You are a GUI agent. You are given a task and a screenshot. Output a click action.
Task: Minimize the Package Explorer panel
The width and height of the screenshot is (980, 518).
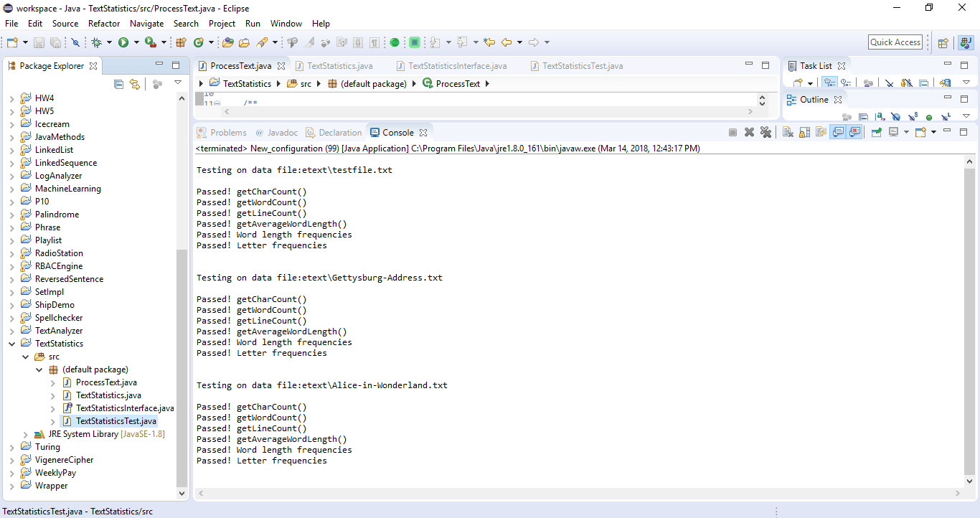159,65
